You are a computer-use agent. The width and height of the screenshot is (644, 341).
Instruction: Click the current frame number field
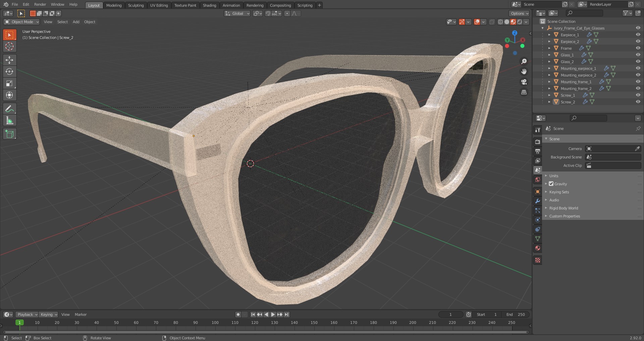(x=450, y=314)
